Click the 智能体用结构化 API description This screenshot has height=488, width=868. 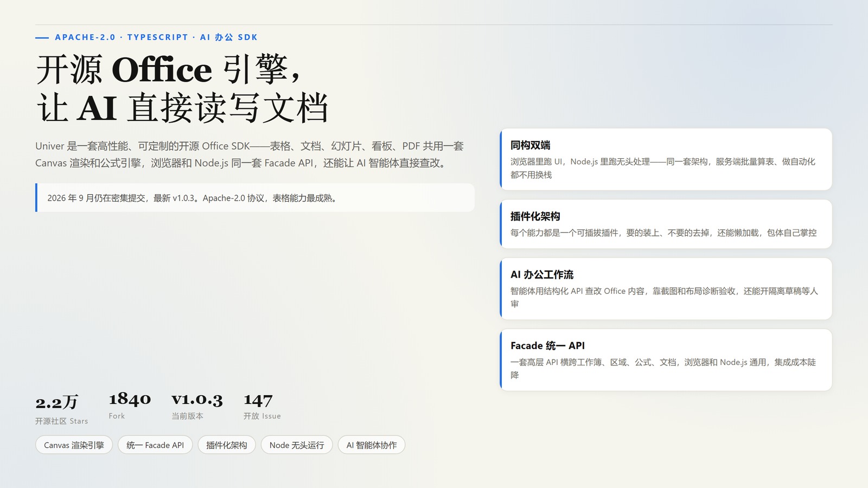[664, 297]
